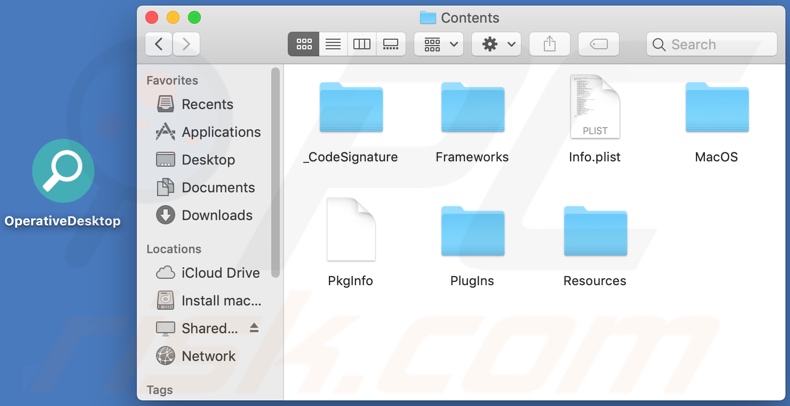Switch to icon view
The image size is (790, 406).
303,44
